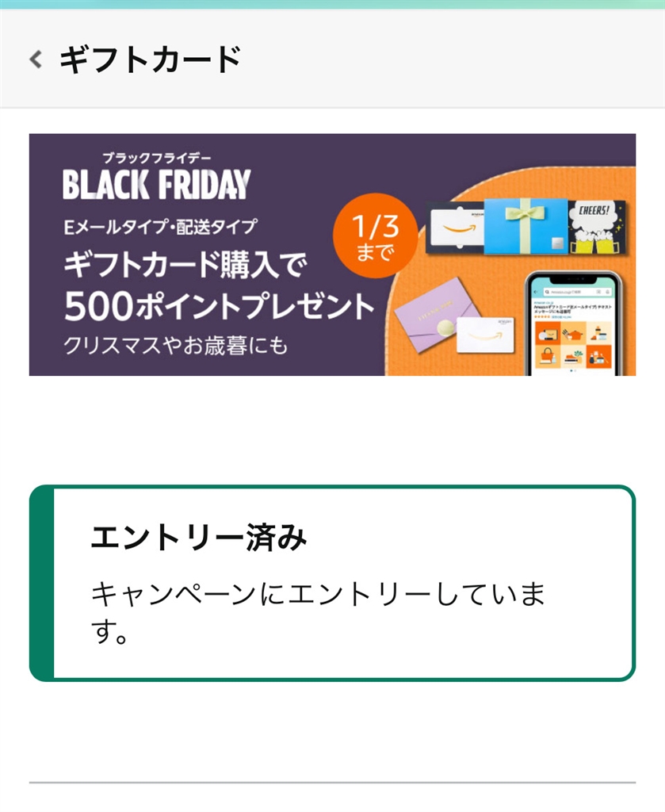Tap the ギフトカード page title
Screen dimensions: 665x812
[150, 60]
